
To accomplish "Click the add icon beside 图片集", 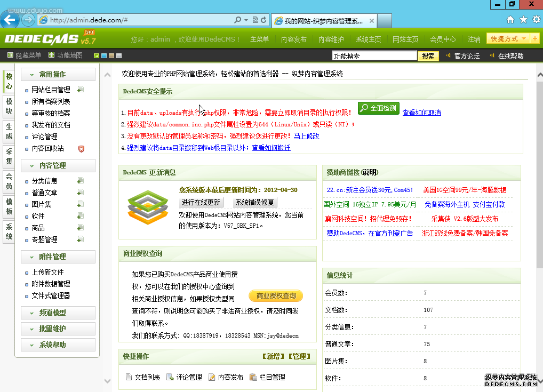I will pos(80,204).
